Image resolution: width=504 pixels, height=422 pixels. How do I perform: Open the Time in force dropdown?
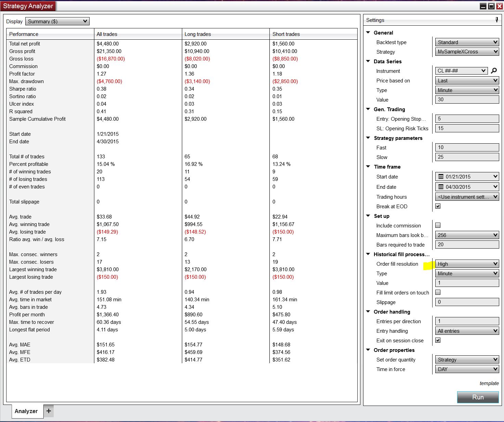pos(467,369)
